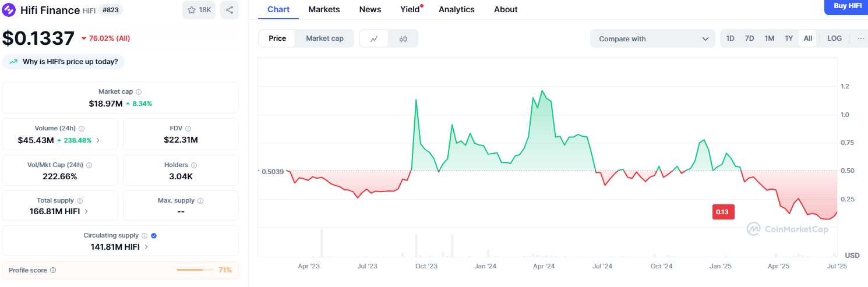868x287 pixels.
Task: Click the 71% profile score value
Action: click(225, 270)
